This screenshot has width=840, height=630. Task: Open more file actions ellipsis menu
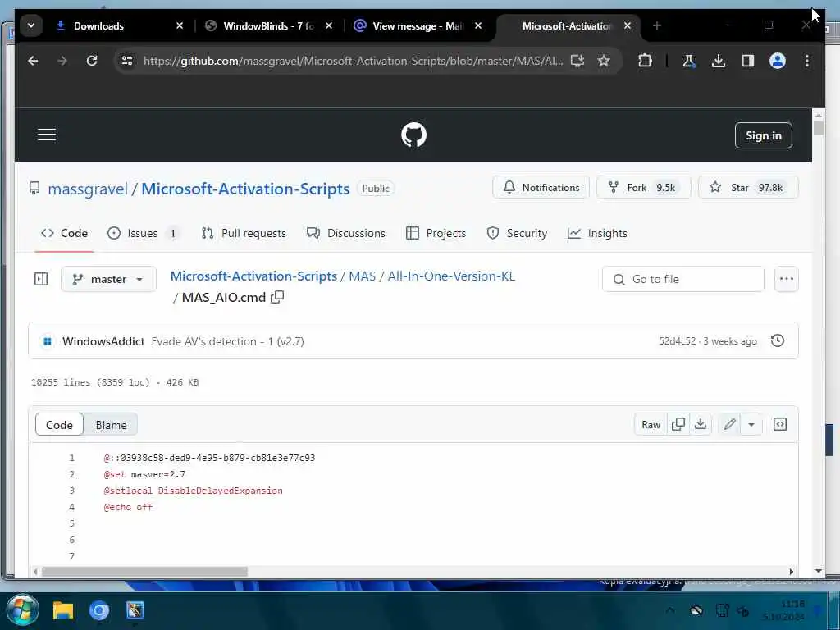787,279
